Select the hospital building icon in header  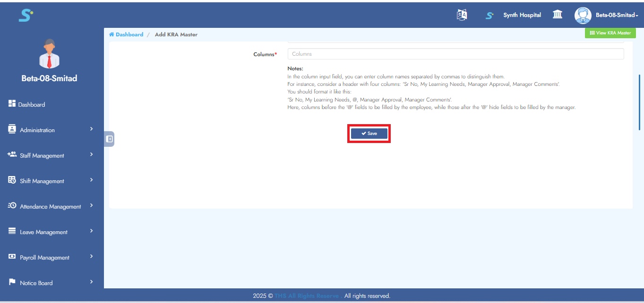click(x=557, y=15)
